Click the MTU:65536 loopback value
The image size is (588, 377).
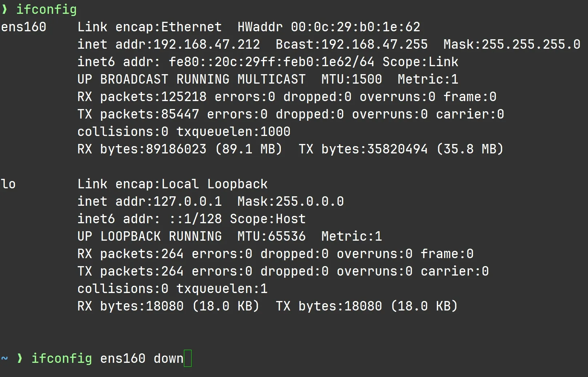271,236
